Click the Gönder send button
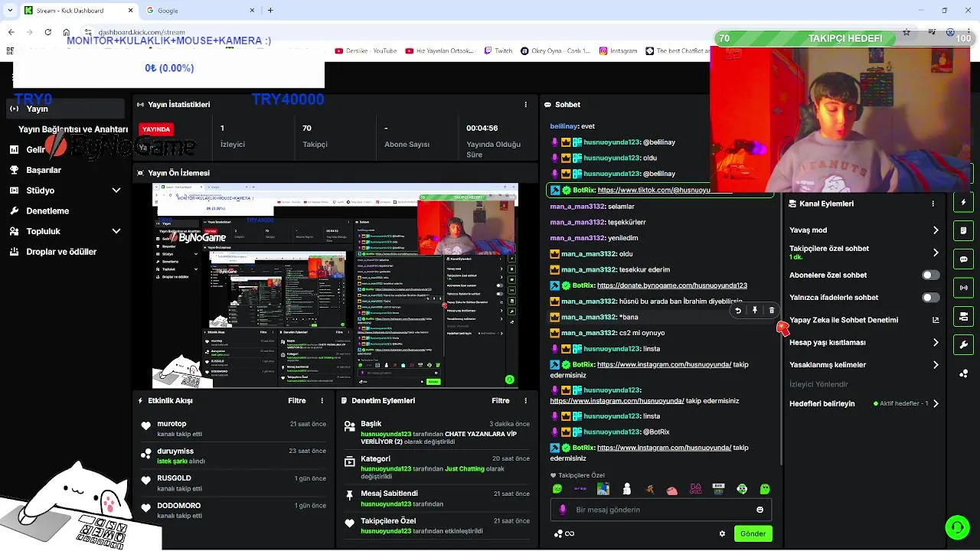This screenshot has height=551, width=980. [x=753, y=533]
